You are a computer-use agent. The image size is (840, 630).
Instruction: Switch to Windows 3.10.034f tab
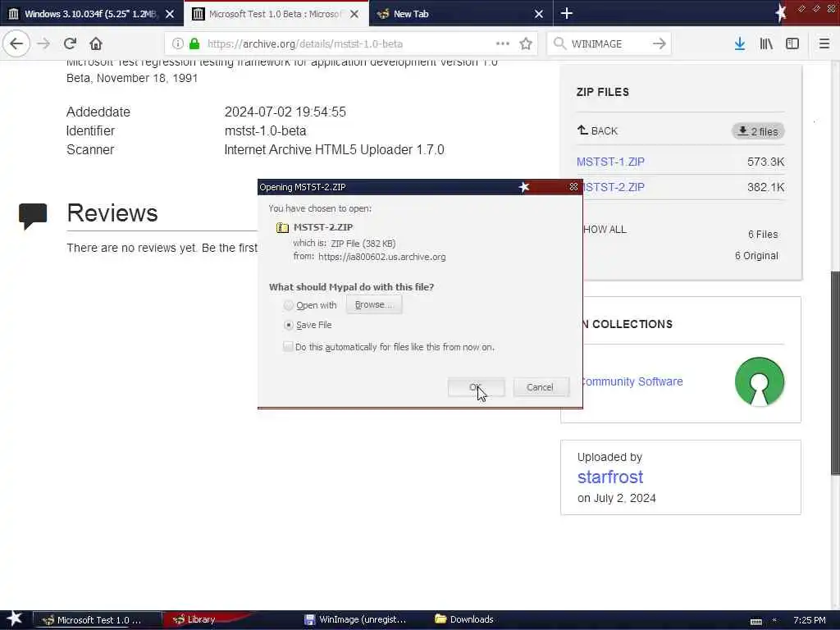point(92,14)
